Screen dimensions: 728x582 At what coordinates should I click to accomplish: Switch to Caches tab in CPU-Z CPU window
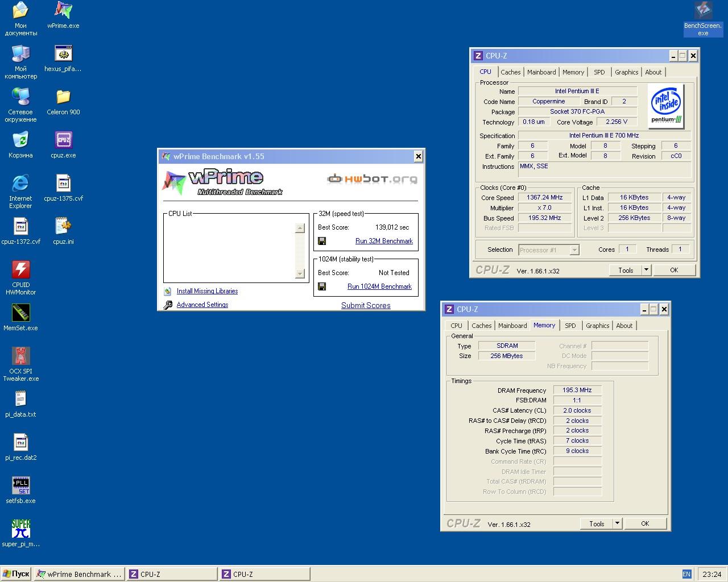[x=510, y=72]
